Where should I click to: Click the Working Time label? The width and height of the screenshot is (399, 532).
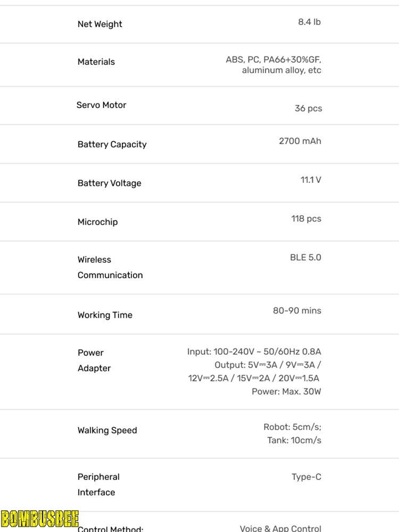[105, 315]
